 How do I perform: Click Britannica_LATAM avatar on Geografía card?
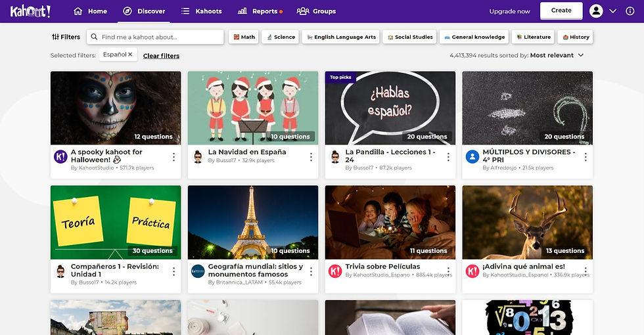pyautogui.click(x=198, y=271)
